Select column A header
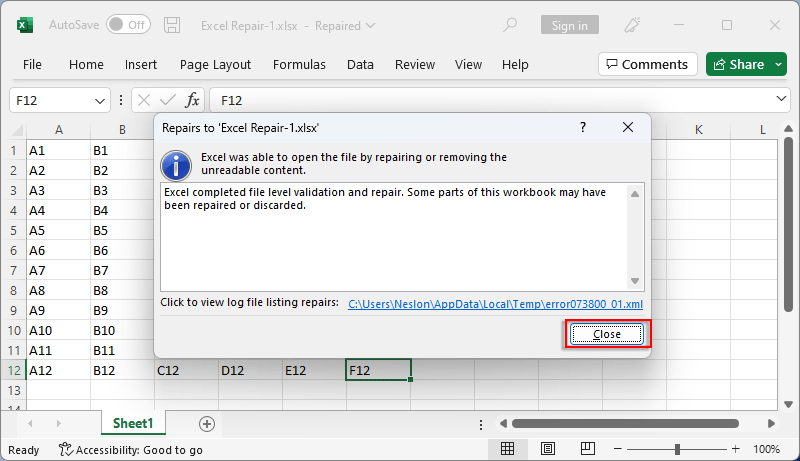The image size is (800, 461). pos(59,130)
